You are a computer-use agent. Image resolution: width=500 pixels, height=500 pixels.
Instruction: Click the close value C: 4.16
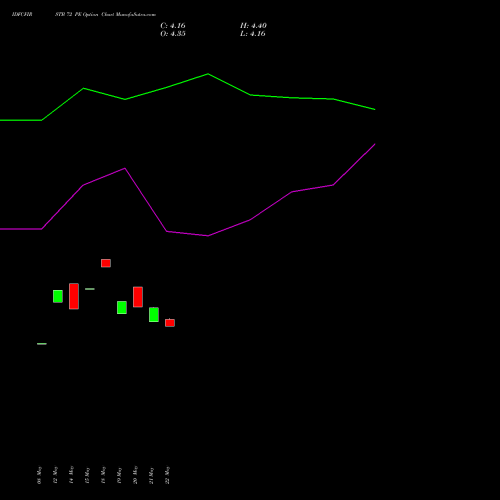[173, 26]
